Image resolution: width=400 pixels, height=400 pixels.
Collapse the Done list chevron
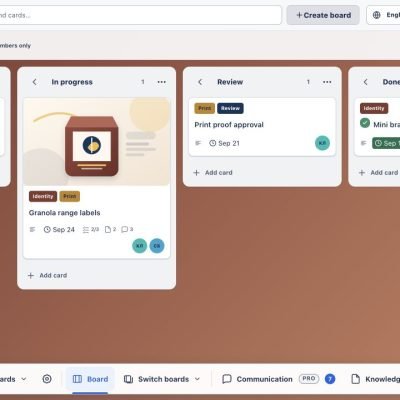365,82
